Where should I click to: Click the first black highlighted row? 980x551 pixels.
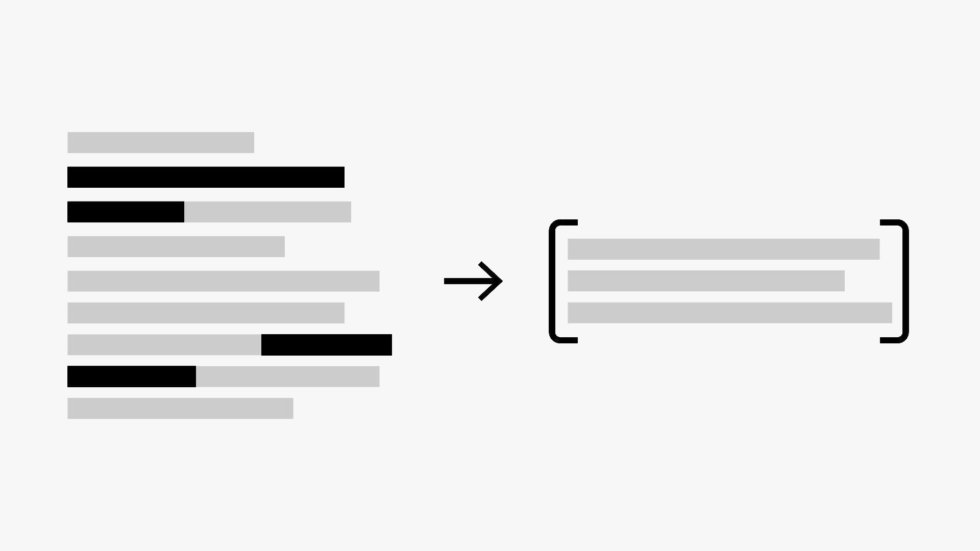[205, 176]
